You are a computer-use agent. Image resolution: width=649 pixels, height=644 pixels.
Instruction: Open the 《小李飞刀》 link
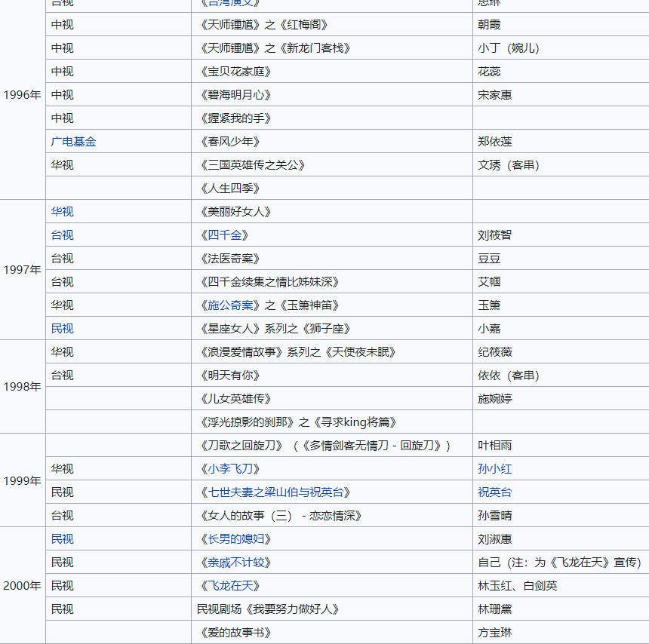[x=230, y=468]
